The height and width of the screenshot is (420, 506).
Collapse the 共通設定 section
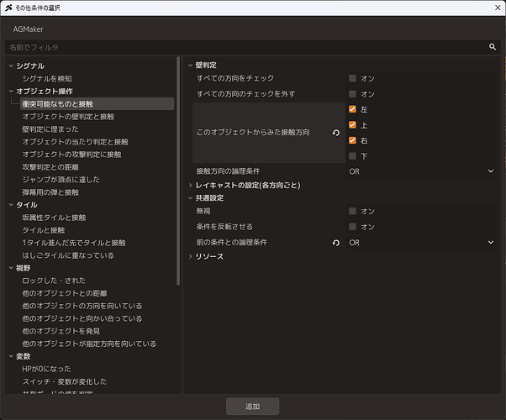coord(191,198)
